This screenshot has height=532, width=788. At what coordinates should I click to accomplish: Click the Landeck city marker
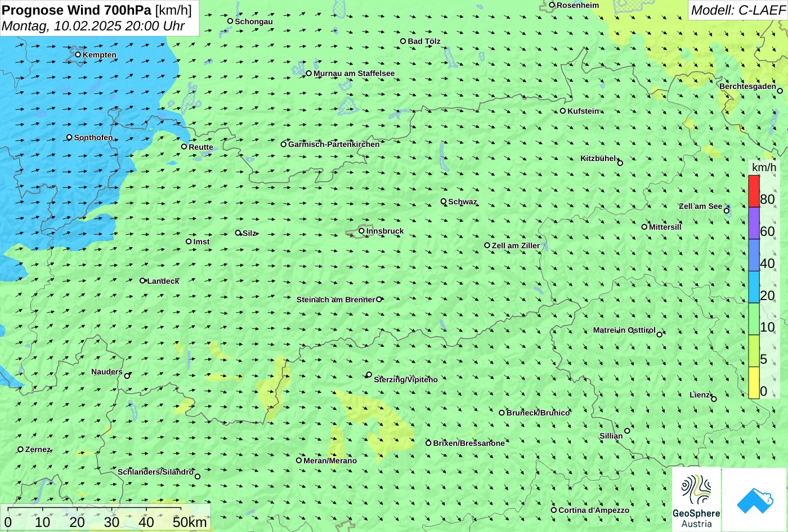pyautogui.click(x=142, y=280)
